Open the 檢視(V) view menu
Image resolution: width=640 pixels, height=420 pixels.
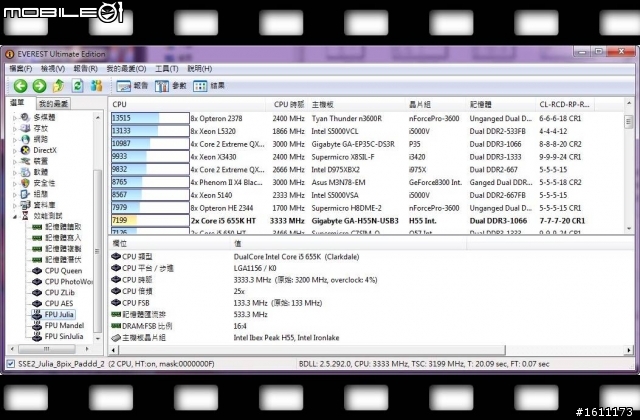[x=53, y=69]
